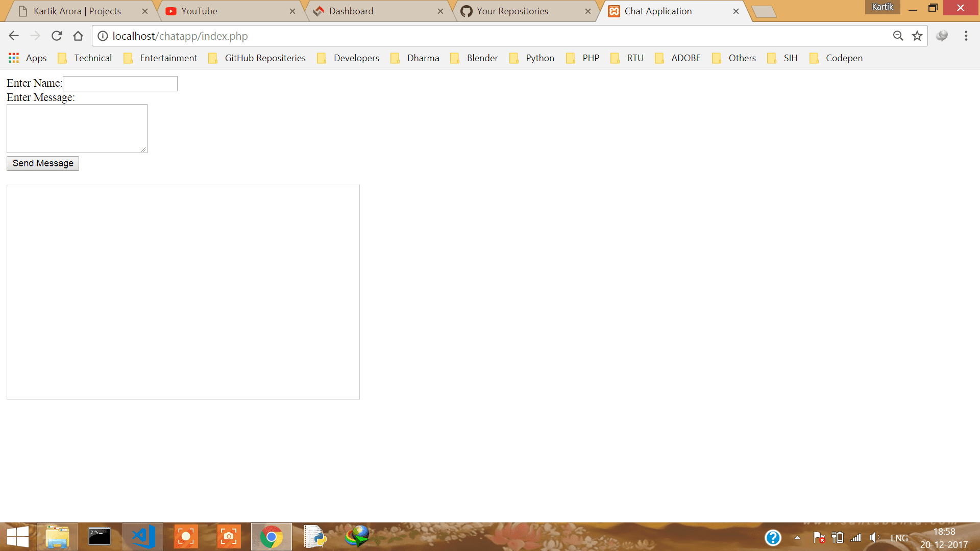Close the Your Repositories tab
The height and width of the screenshot is (551, 980).
(588, 11)
